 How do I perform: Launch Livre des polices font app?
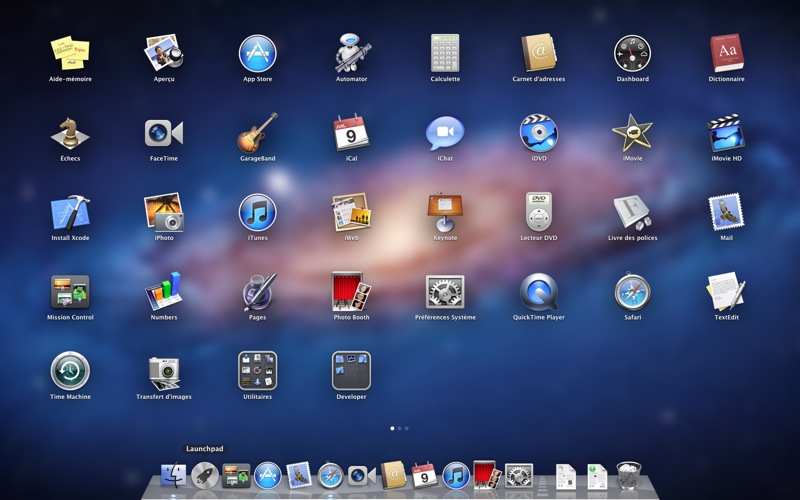(x=633, y=212)
